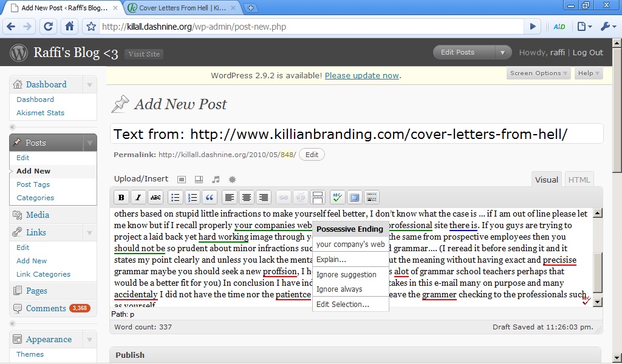The width and height of the screenshot is (622, 364).
Task: Toggle fullscreen editing mode
Action: (355, 197)
